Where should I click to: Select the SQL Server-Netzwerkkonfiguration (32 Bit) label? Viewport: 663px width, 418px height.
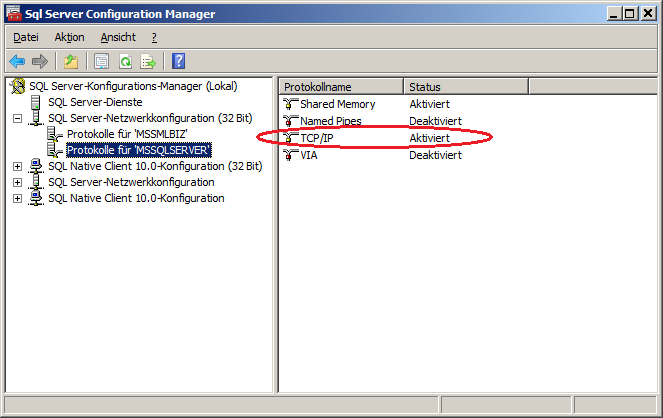point(150,118)
